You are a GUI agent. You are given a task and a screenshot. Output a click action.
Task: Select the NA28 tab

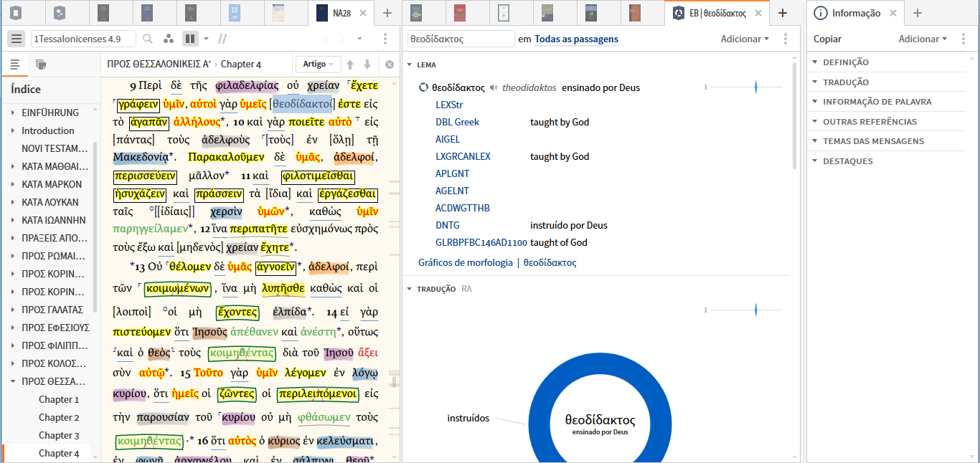[341, 13]
